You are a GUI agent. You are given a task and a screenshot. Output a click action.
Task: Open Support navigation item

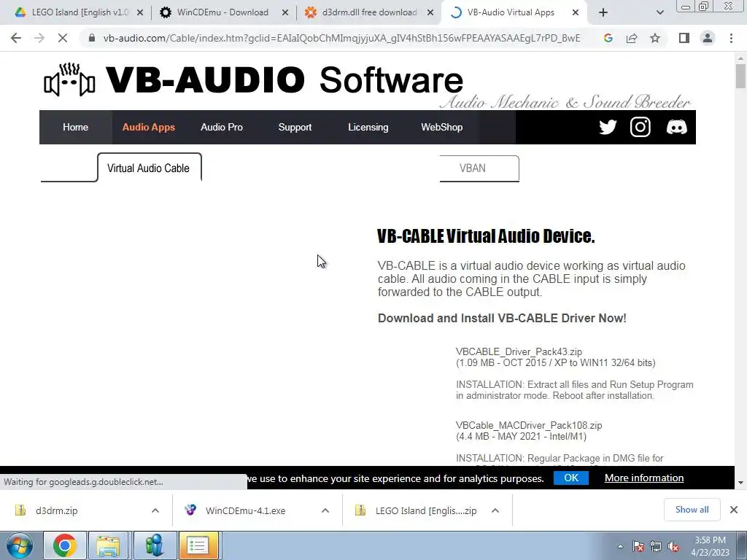(295, 127)
